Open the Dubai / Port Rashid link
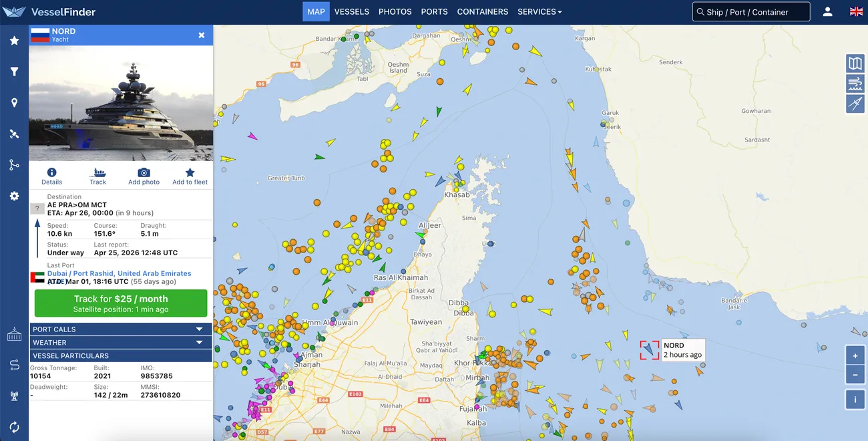The width and height of the screenshot is (868, 441). (x=119, y=274)
